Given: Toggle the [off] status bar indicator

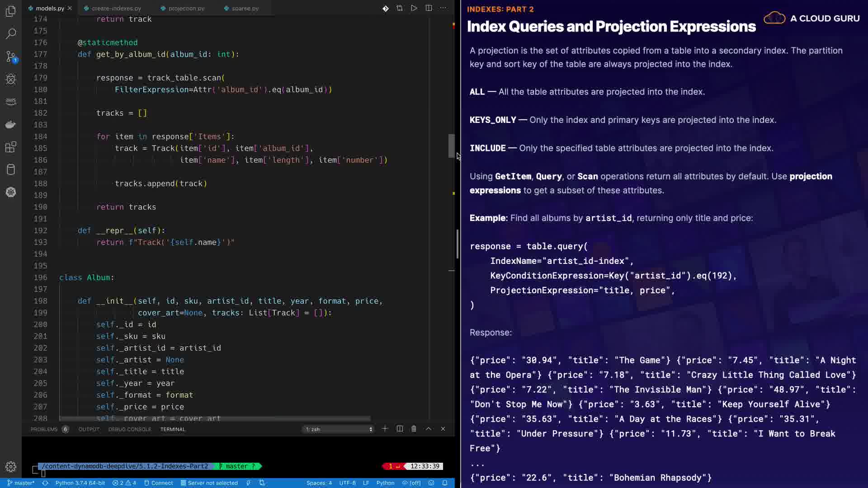Looking at the screenshot, I should [x=411, y=483].
